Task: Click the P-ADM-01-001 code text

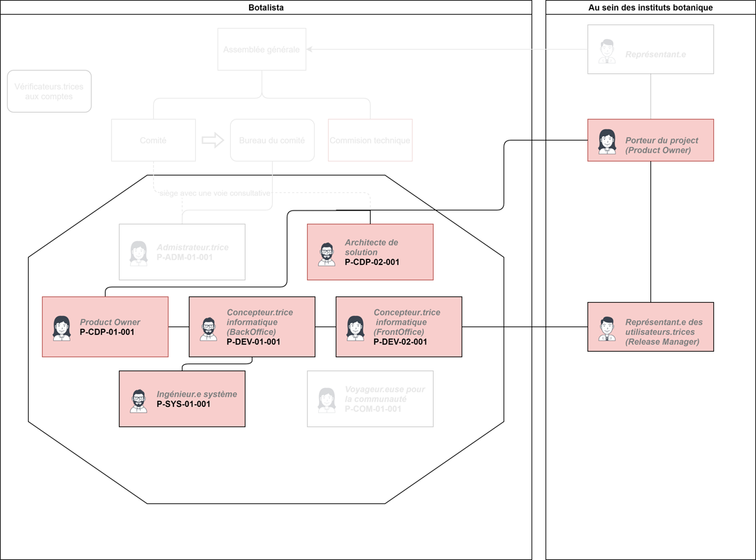Action: [x=185, y=257]
